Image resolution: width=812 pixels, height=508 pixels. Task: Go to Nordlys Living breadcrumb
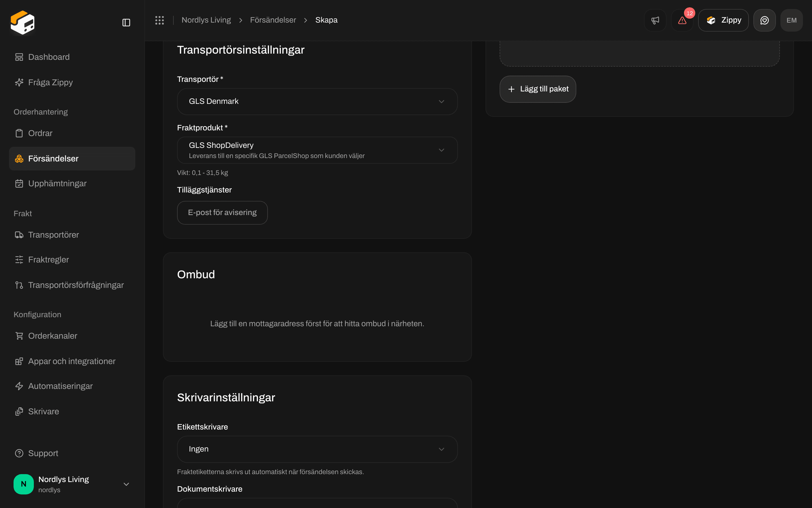pyautogui.click(x=206, y=20)
